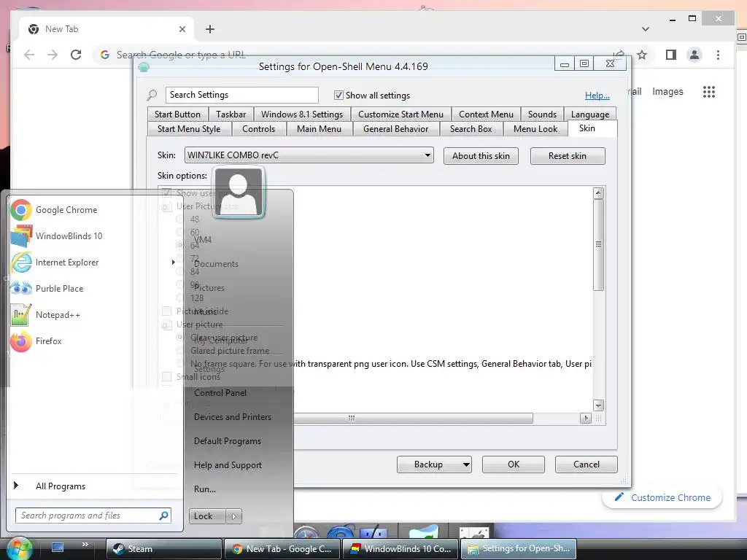Image resolution: width=747 pixels, height=560 pixels.
Task: Select user picture size 128
Action: pyautogui.click(x=180, y=297)
